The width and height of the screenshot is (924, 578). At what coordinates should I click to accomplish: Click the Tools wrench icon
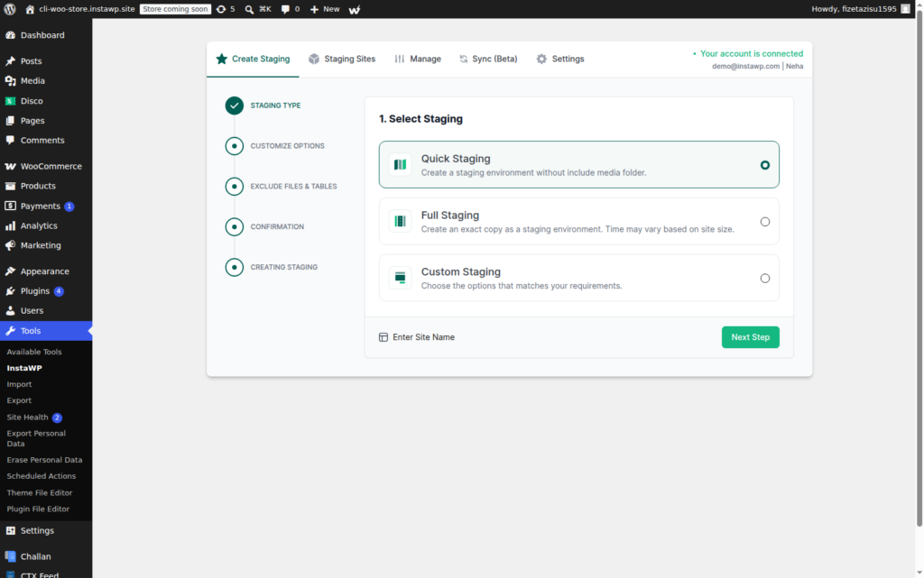[10, 331]
